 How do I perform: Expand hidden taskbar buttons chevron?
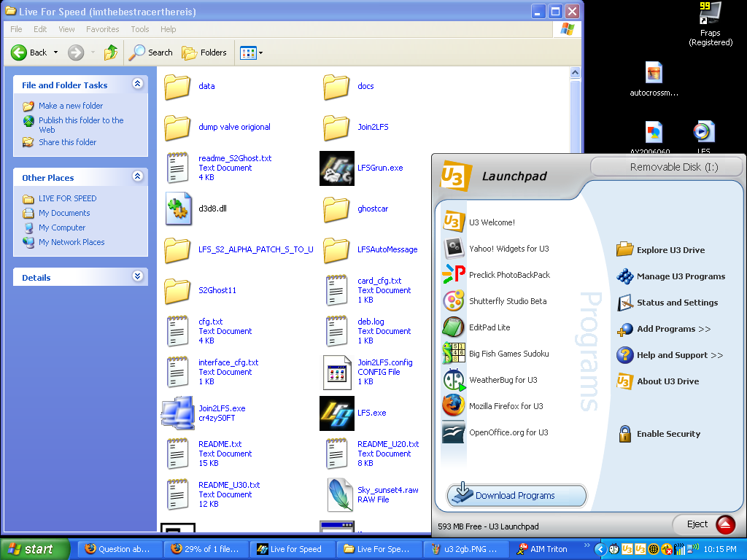pos(587,545)
